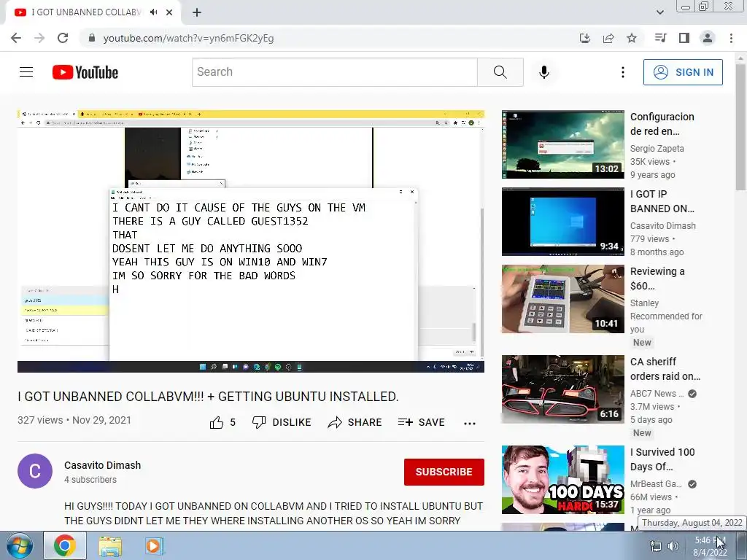Image resolution: width=747 pixels, height=560 pixels.
Task: Click the CA sheriff orders raid on... title
Action: 665,369
